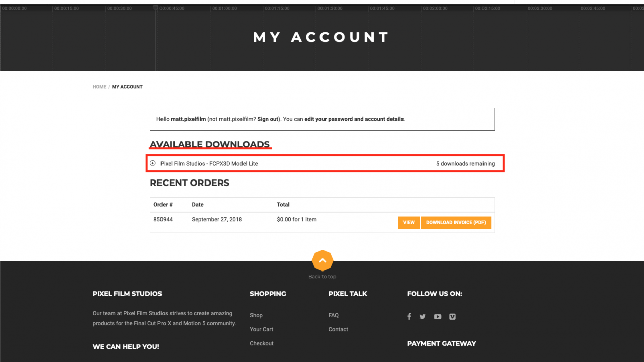Viewport: 644px width, 362px height.
Task: Click the RECENT ORDERS heading
Action: click(190, 183)
